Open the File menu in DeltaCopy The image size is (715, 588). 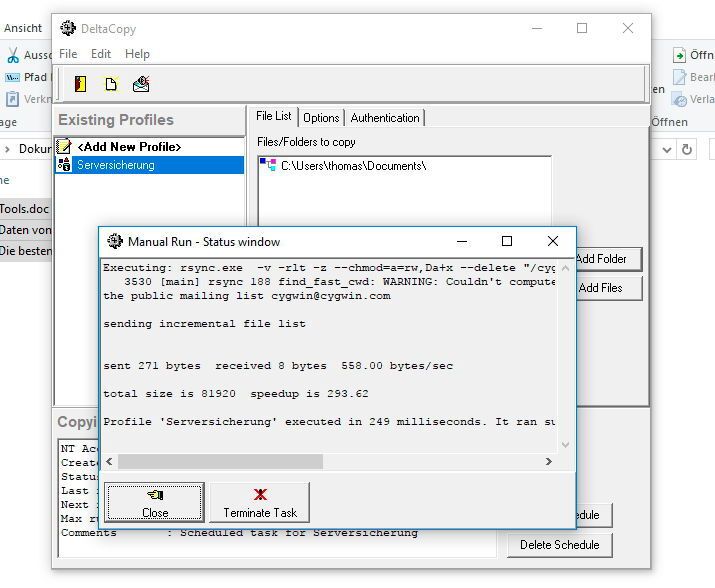click(x=68, y=54)
